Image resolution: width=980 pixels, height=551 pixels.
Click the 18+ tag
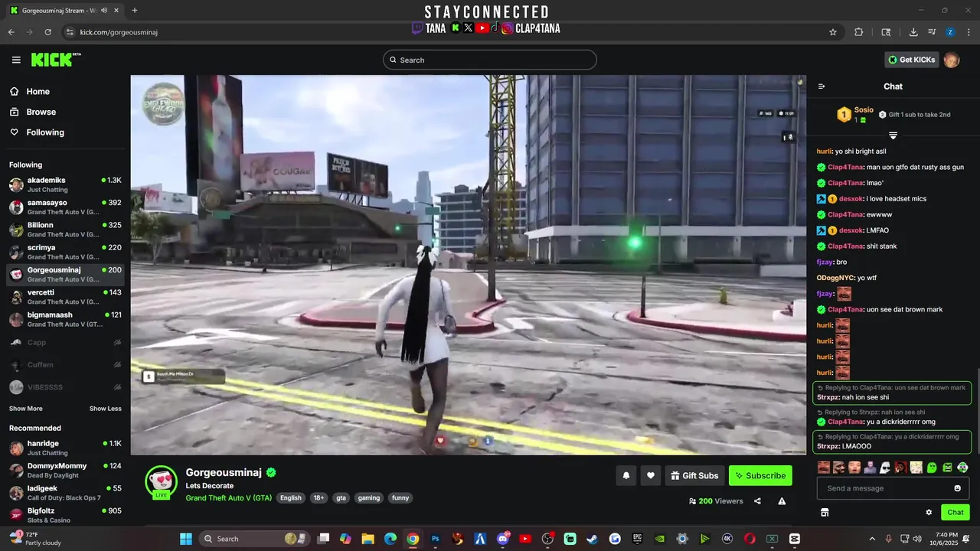click(x=318, y=497)
